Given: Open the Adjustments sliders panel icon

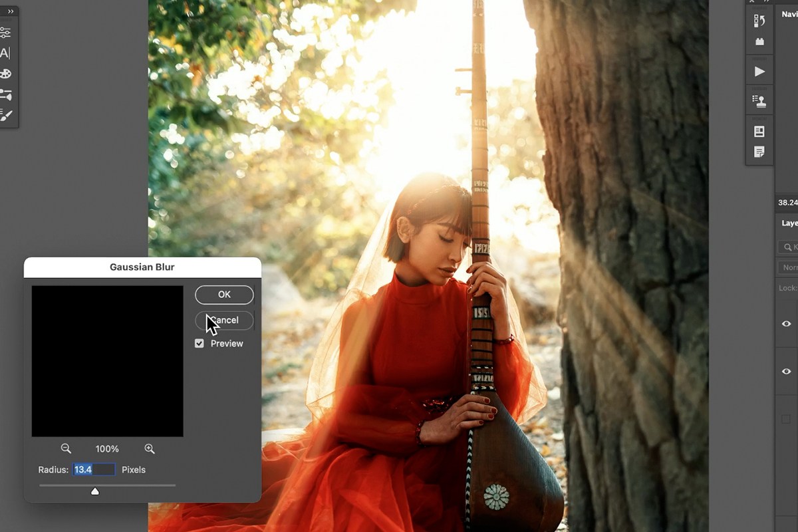Looking at the screenshot, I should [x=5, y=32].
